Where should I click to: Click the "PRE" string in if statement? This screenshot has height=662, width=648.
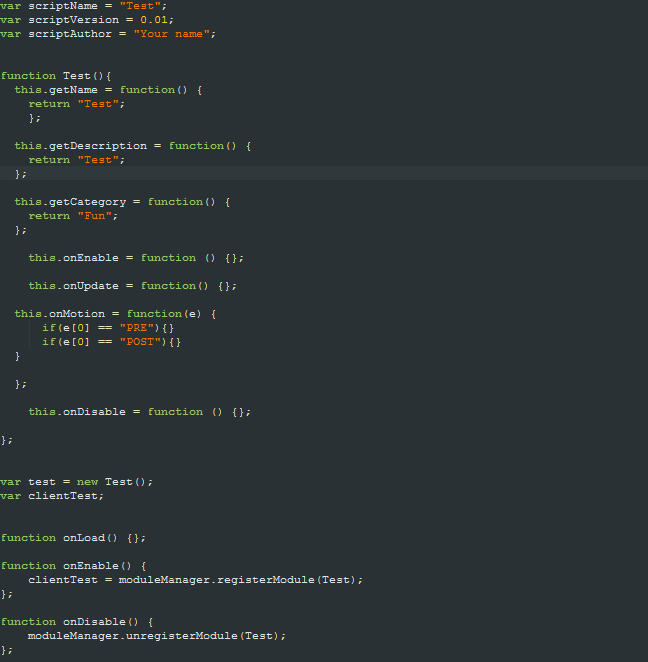click(136, 328)
